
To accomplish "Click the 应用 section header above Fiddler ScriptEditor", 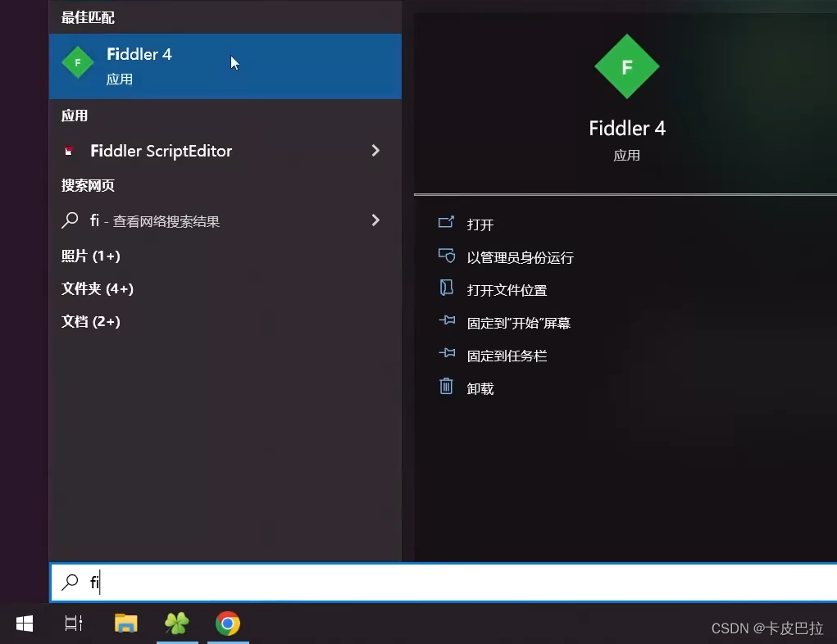I will coord(75,116).
